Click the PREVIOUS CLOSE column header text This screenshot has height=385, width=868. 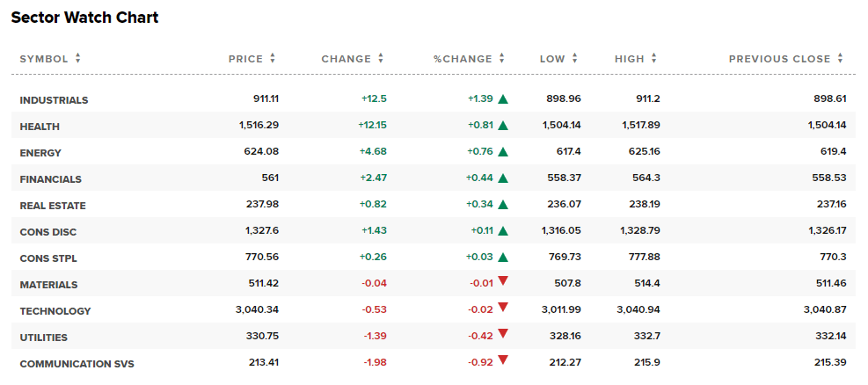click(x=779, y=59)
